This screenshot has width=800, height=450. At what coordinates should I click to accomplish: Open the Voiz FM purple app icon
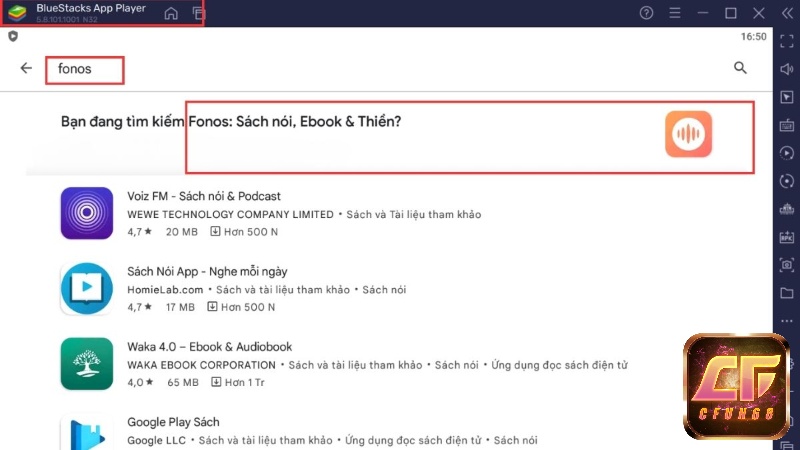click(x=87, y=213)
